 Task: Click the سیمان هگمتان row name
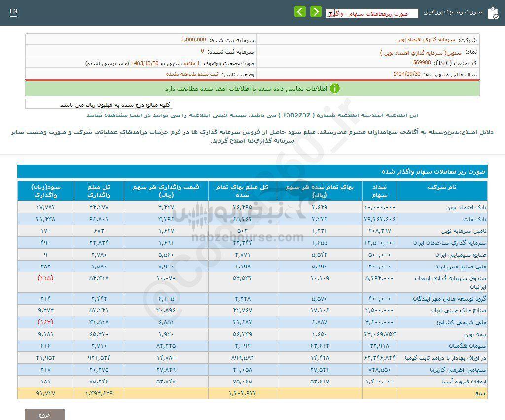[x=468, y=346]
